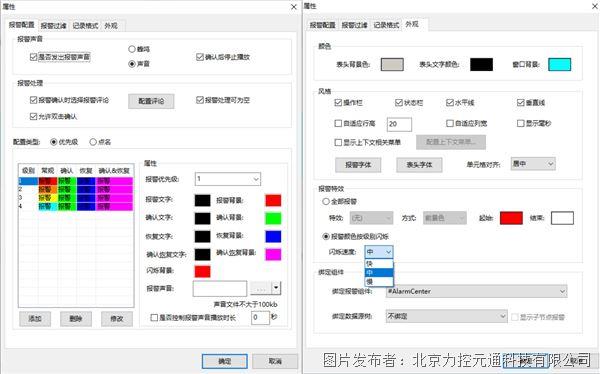Toggle the 状态栏 checkbox
This screenshot has height=374, width=600.
click(x=399, y=103)
